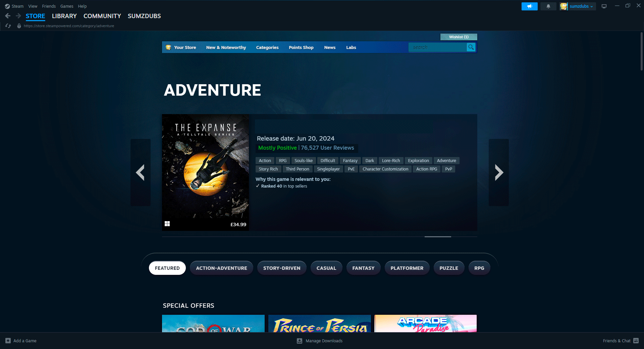Viewport: 644px width, 349px height.
Task: Open the notifications bell
Action: [548, 6]
